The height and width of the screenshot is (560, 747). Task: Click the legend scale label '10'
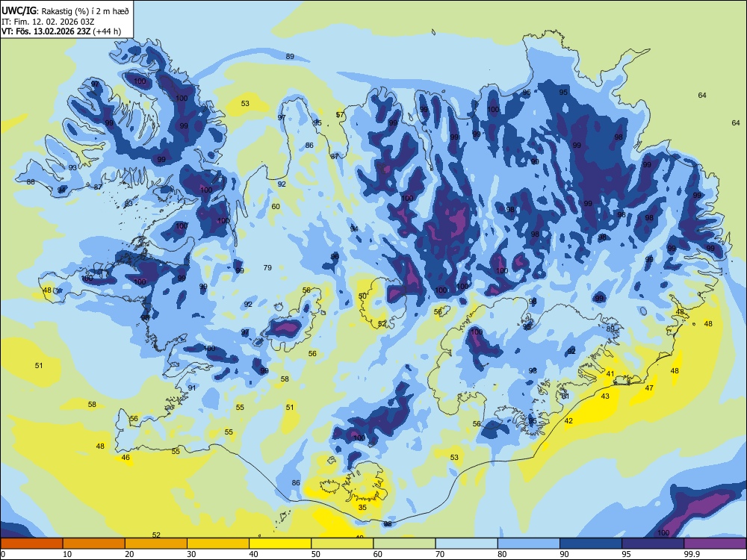point(67,554)
